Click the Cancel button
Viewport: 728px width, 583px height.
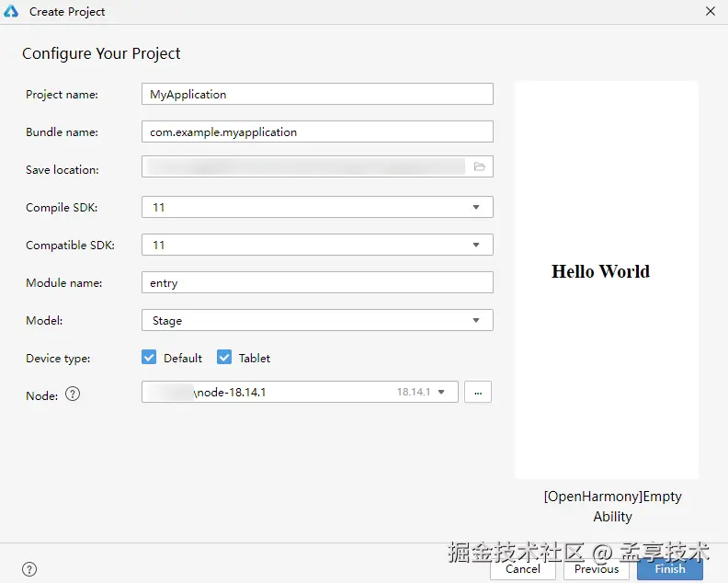tap(523, 569)
